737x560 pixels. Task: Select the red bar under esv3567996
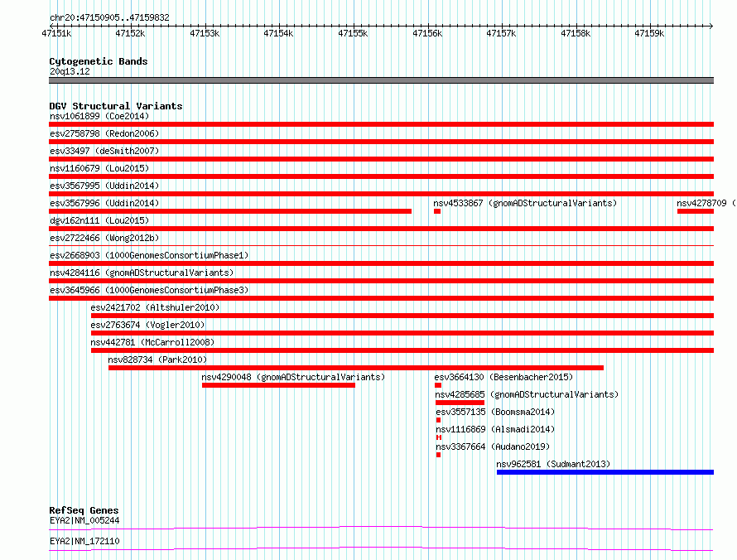230,211
